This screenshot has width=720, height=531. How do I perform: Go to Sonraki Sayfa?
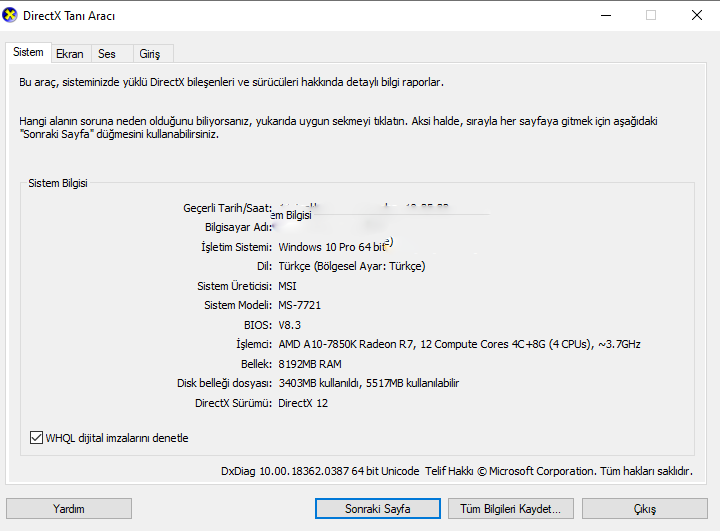point(378,509)
